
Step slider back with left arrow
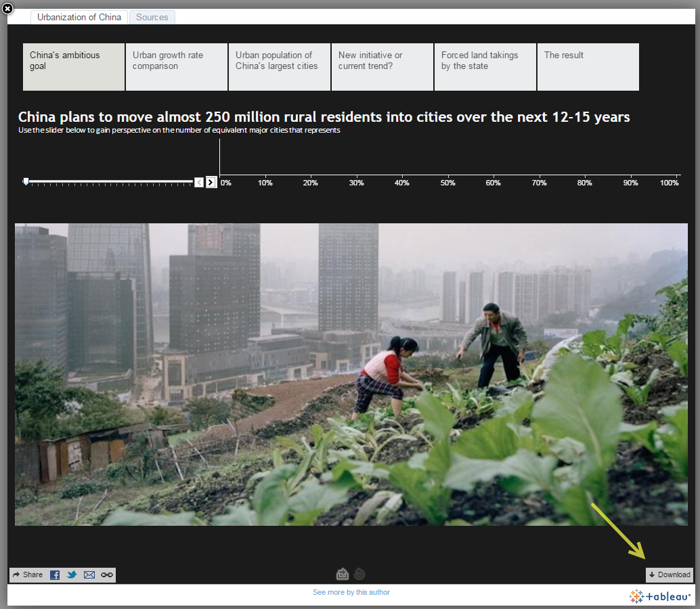point(199,182)
